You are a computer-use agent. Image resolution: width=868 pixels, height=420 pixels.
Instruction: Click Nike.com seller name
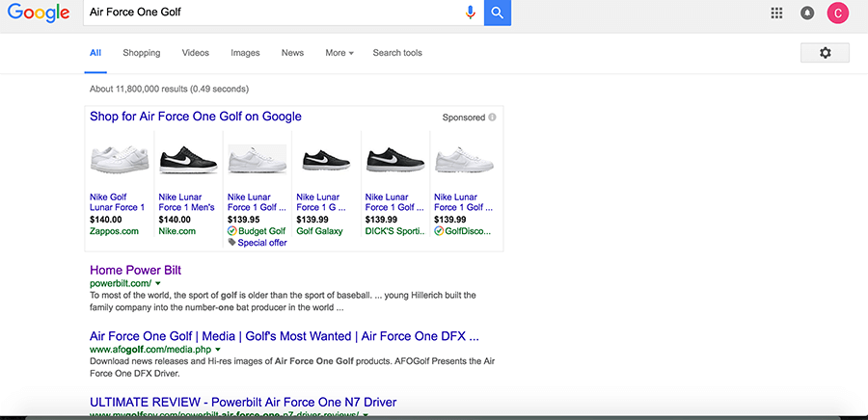pos(177,231)
